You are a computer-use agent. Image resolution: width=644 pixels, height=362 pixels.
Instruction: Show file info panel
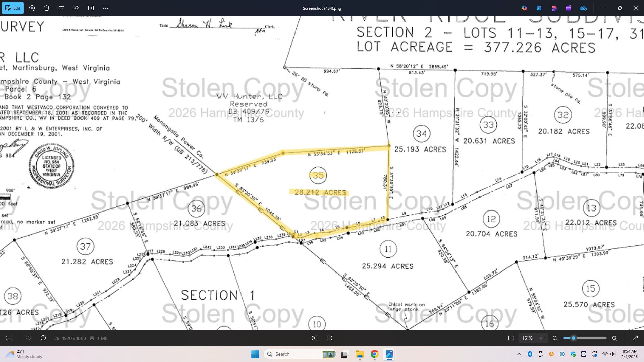point(43,338)
